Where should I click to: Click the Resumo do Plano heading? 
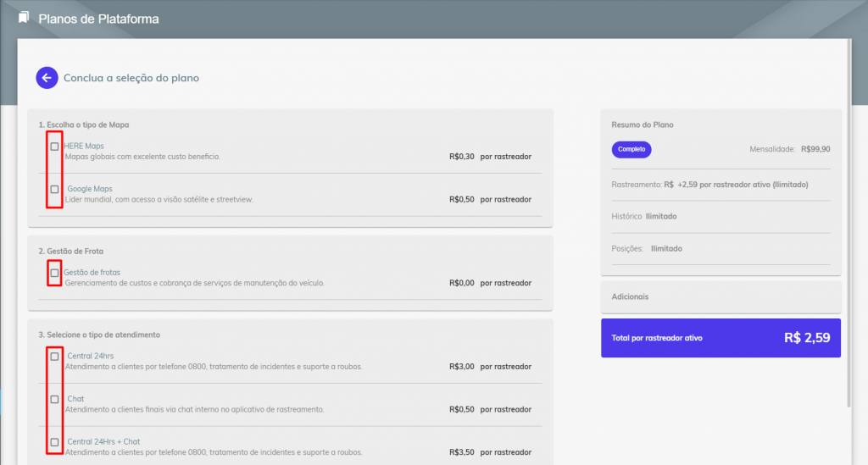click(x=643, y=125)
